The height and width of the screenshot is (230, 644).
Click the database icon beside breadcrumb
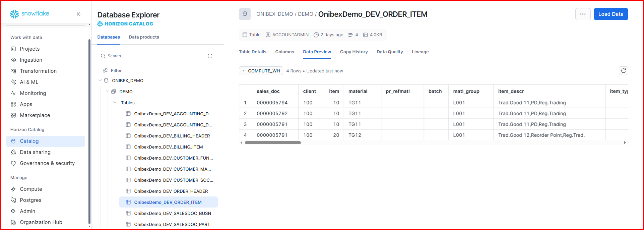[245, 14]
